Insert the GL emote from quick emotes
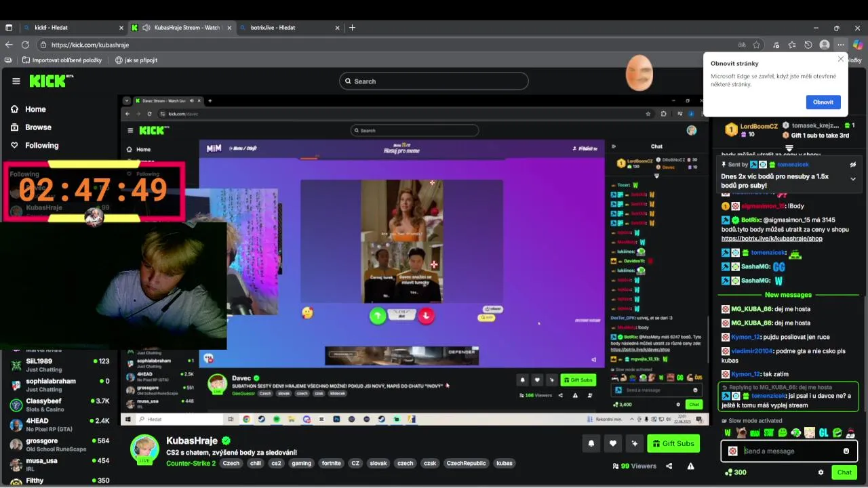This screenshot has width=868, height=488. point(823,433)
